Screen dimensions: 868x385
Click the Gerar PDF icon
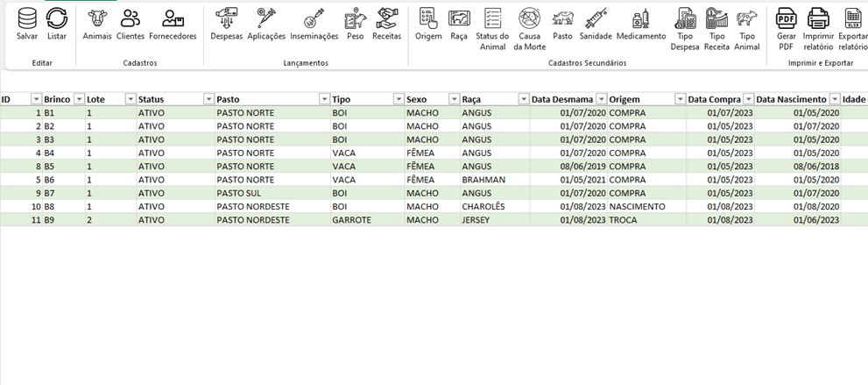tap(786, 18)
